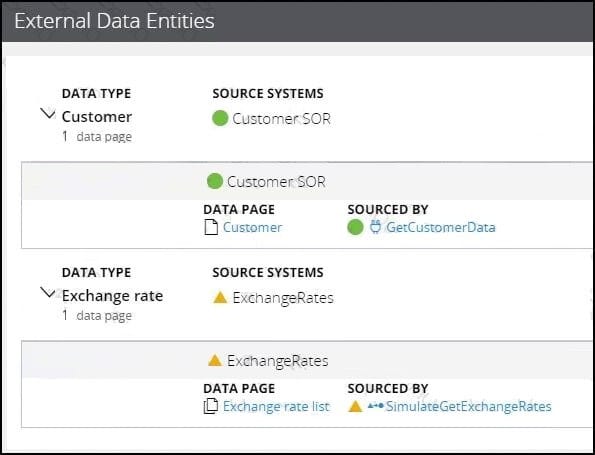Click the green status dot under Source Systems
595x455 pixels.
220,118
